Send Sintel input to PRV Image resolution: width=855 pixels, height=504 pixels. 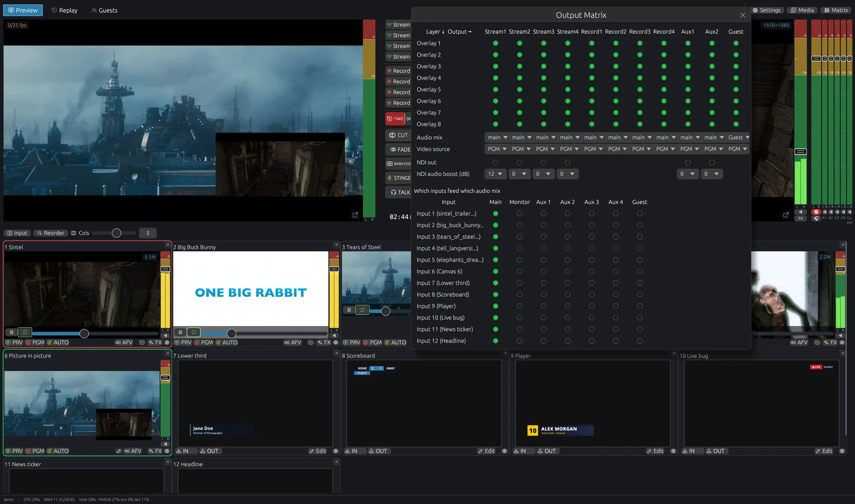point(14,343)
